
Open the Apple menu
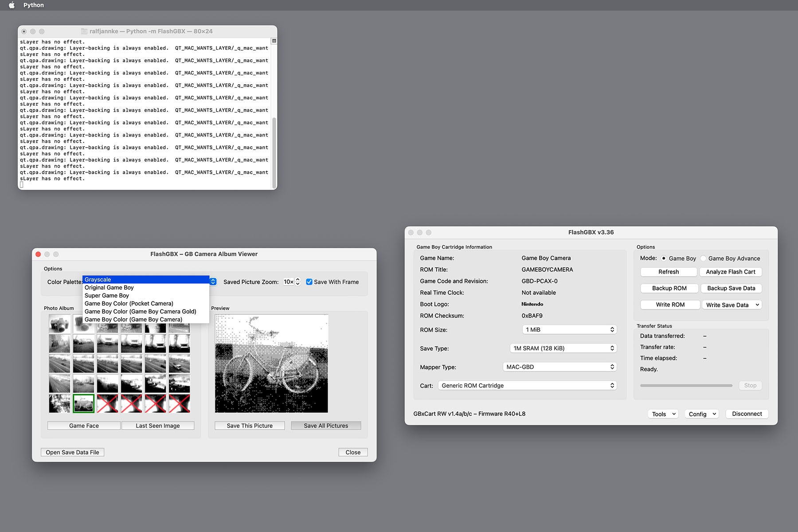coord(12,5)
